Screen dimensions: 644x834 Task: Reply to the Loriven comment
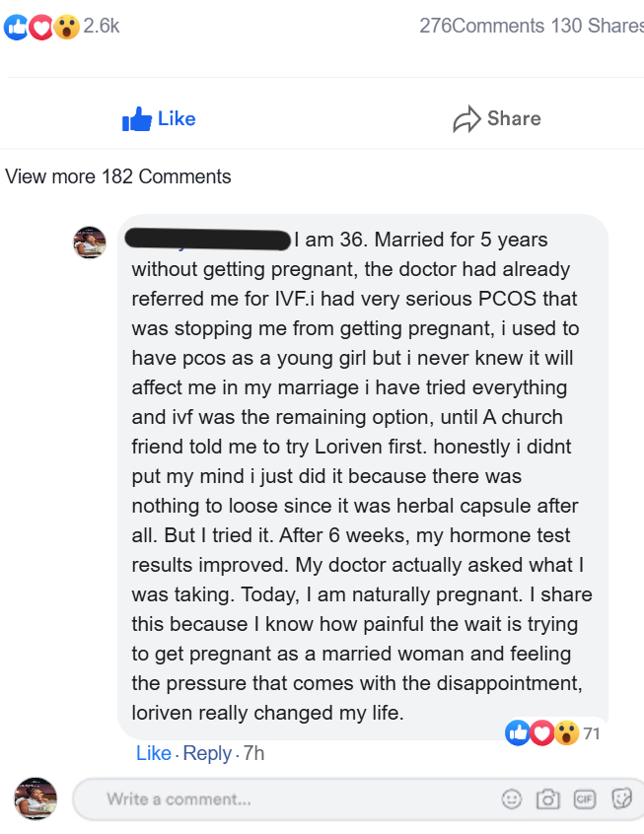pos(207,753)
